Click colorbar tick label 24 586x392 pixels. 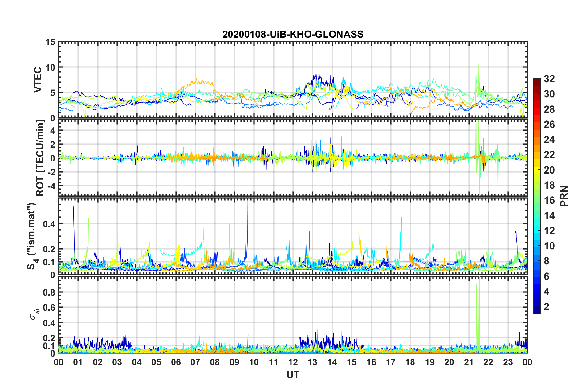tap(549, 140)
